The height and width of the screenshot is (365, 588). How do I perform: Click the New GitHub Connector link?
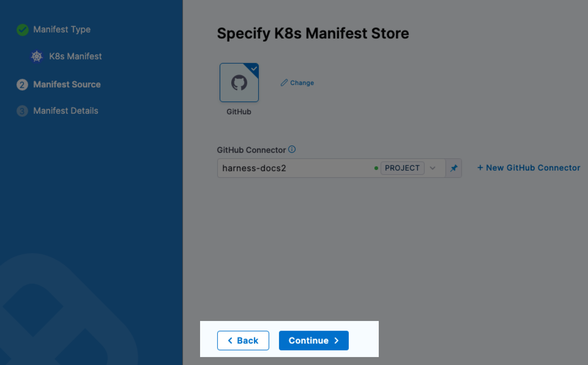(x=529, y=168)
